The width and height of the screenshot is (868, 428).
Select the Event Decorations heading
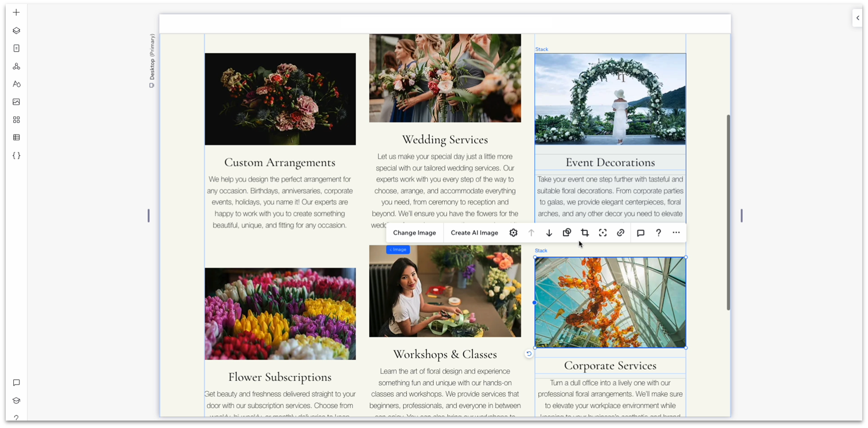click(x=610, y=162)
